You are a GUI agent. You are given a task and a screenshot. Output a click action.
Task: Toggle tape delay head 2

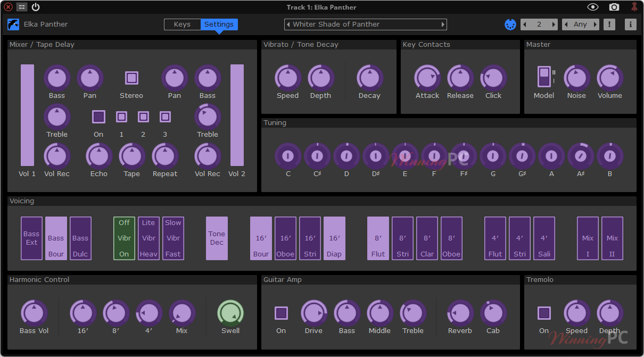pos(143,117)
